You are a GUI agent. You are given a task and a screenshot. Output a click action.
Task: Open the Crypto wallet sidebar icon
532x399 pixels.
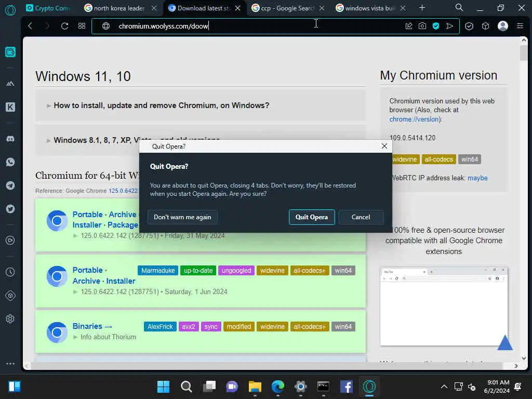coord(10,52)
